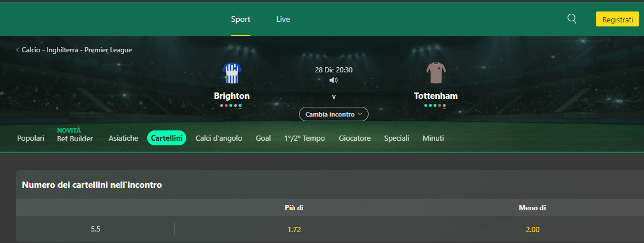Image resolution: width=644 pixels, height=243 pixels.
Task: Expand the Cambia incontro dropdown
Action: coord(333,114)
